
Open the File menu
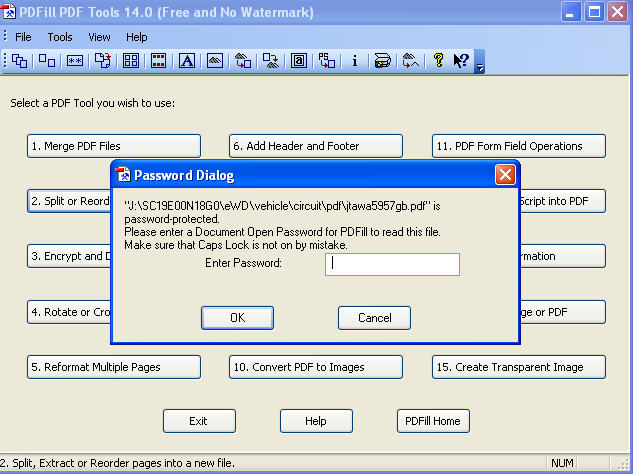point(23,37)
